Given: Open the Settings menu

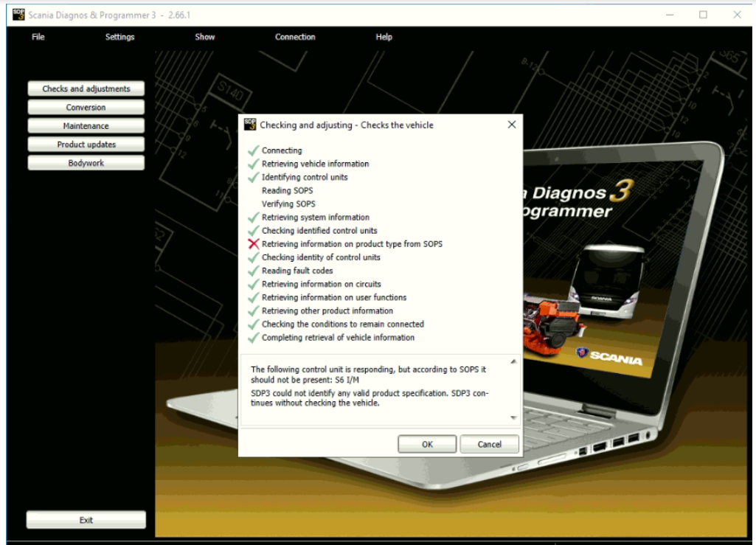Looking at the screenshot, I should click(x=119, y=37).
